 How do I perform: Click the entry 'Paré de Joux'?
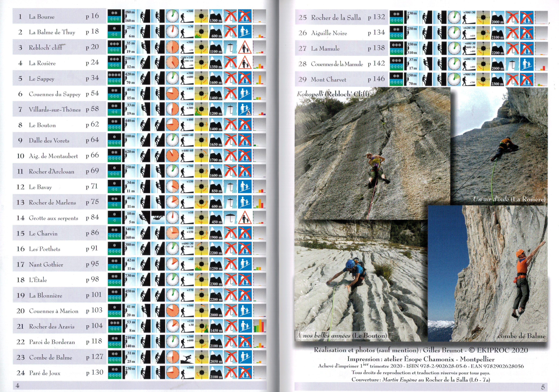45,373
